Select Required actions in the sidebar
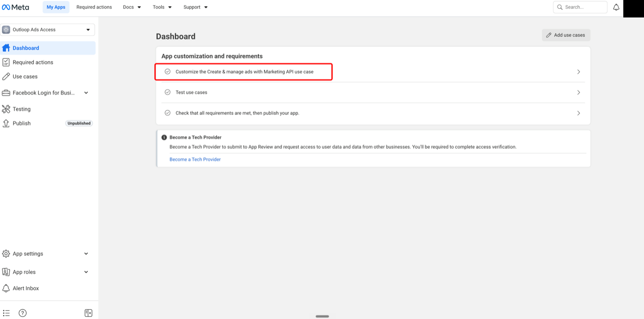The height and width of the screenshot is (319, 644). point(48,62)
